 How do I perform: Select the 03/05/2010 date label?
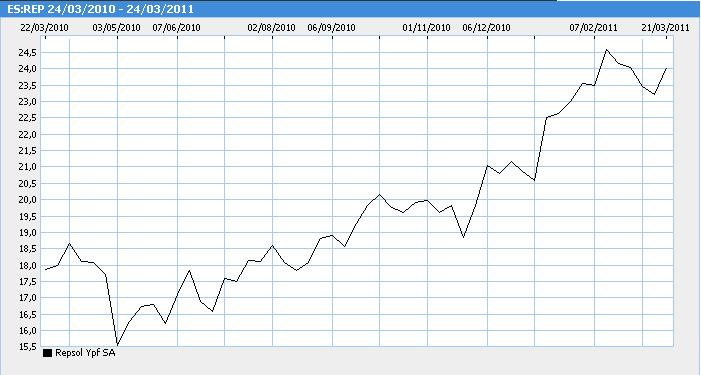(x=117, y=28)
